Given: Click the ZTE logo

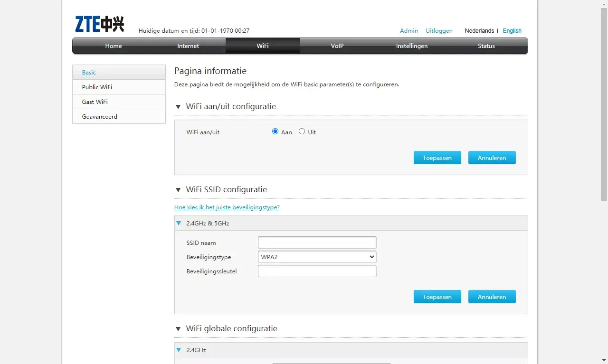Looking at the screenshot, I should point(99,24).
